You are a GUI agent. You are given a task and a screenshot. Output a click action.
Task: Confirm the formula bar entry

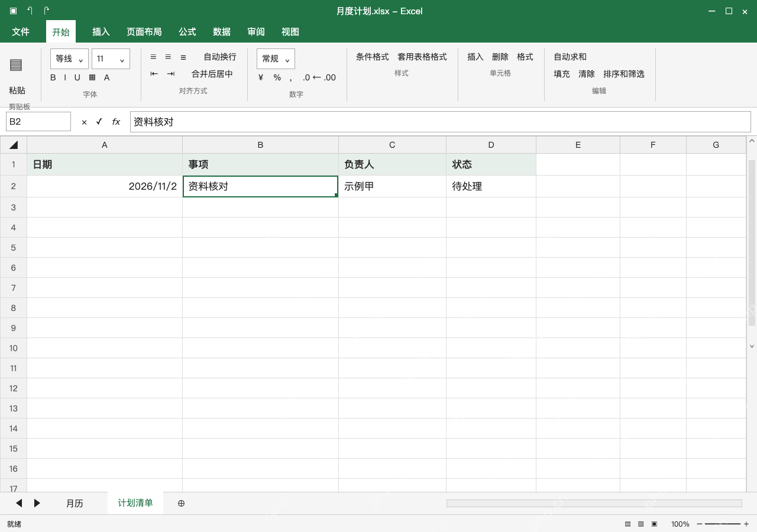[99, 121]
